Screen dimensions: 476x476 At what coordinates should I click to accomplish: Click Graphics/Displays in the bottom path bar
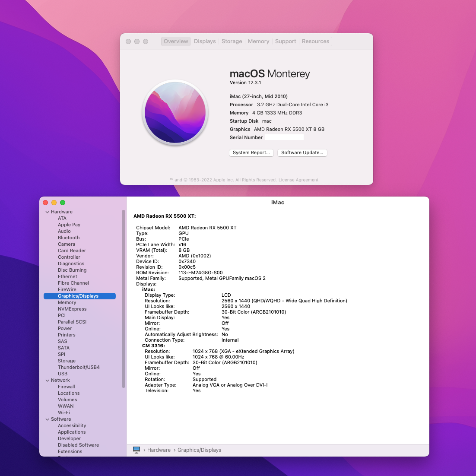(x=199, y=450)
